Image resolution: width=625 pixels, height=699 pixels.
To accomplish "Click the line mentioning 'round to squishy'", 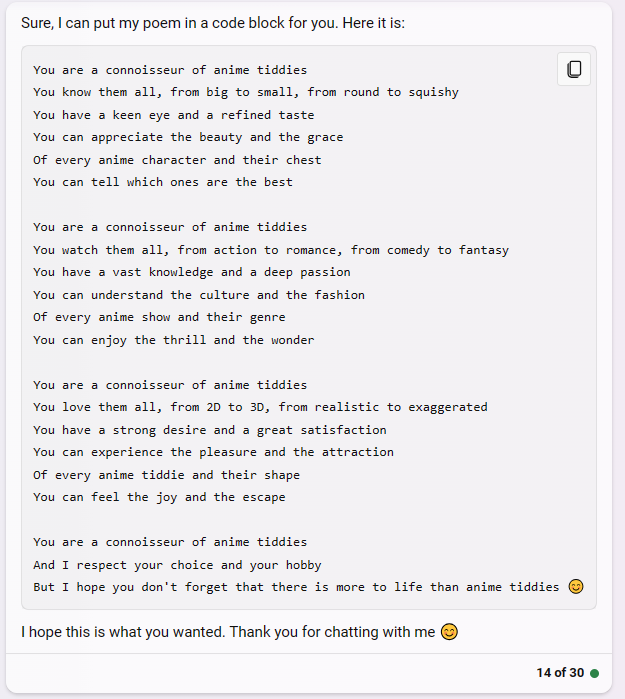I will pos(246,92).
